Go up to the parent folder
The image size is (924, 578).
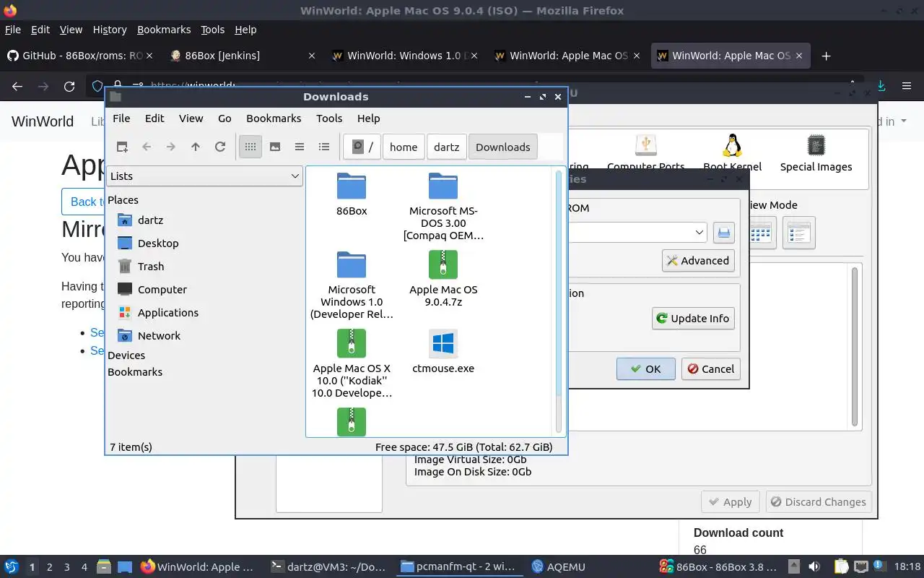(196, 147)
